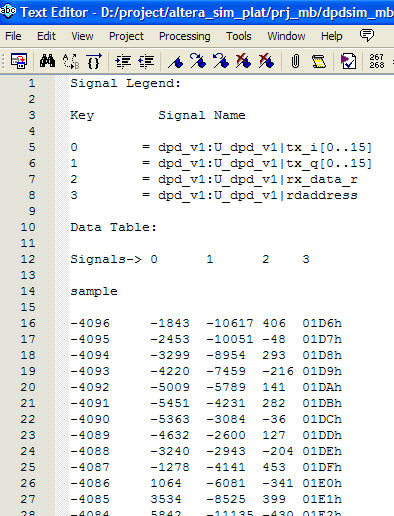Click the analyze current file icon

348,61
